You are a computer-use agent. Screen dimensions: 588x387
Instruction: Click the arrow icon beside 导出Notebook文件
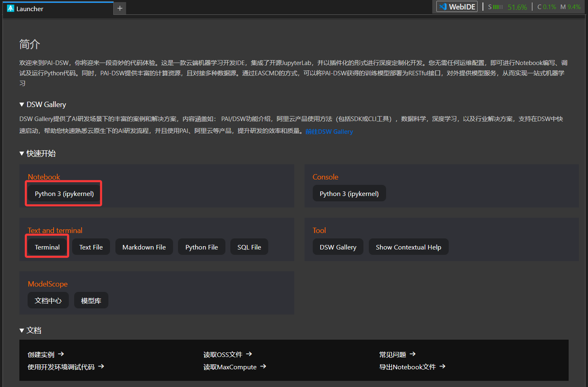pyautogui.click(x=443, y=366)
